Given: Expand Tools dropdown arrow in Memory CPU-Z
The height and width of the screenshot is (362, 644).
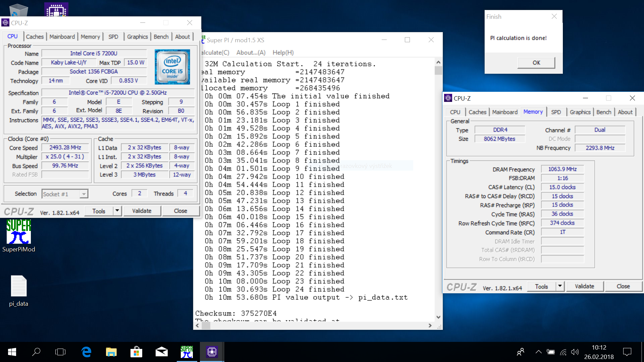Looking at the screenshot, I should [x=560, y=286].
